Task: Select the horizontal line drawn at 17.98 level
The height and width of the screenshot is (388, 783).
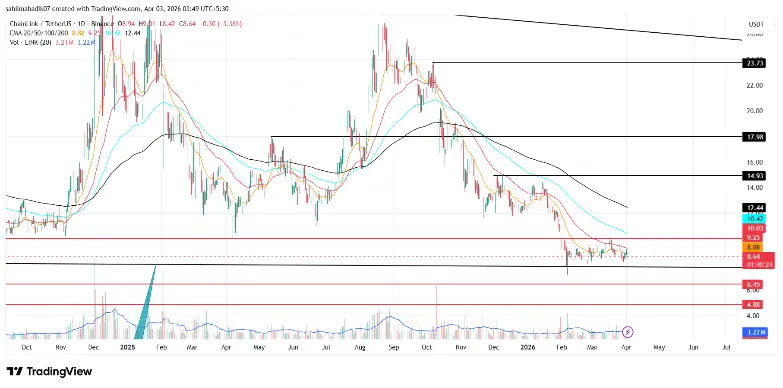Action: [x=507, y=136]
